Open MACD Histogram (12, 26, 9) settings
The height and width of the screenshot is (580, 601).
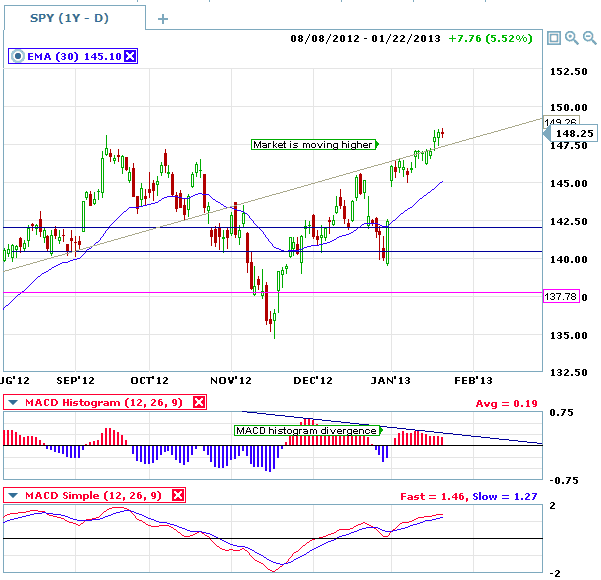coord(103,403)
